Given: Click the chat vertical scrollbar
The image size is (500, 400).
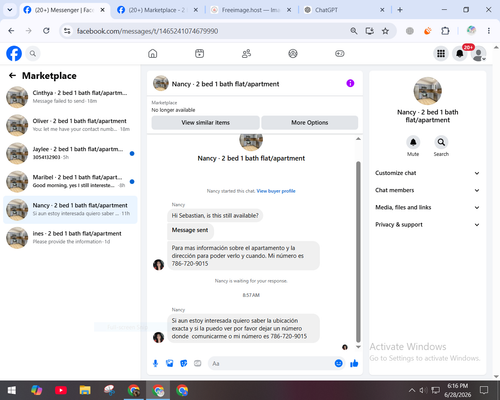Looking at the screenshot, I should coord(358,252).
